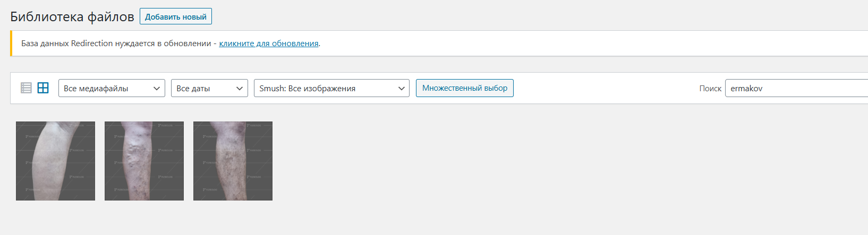Click the chevron on the Smush filter
The image size is (868, 235).
(x=402, y=89)
